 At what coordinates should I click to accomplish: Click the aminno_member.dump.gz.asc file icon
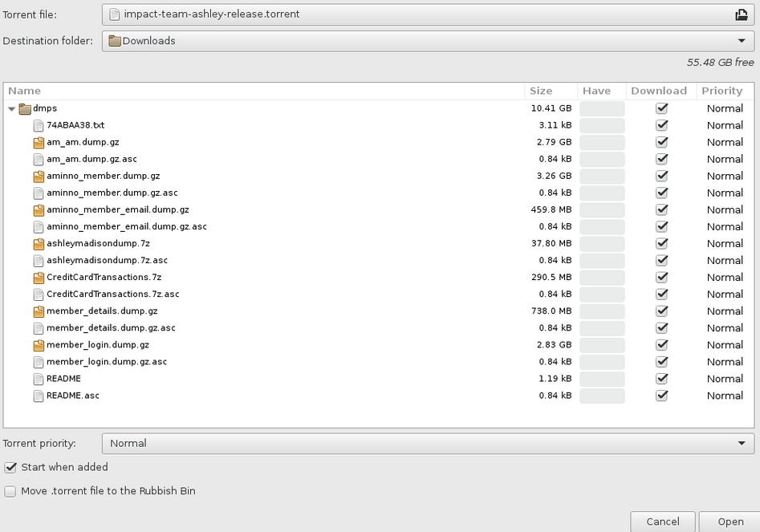(x=39, y=193)
